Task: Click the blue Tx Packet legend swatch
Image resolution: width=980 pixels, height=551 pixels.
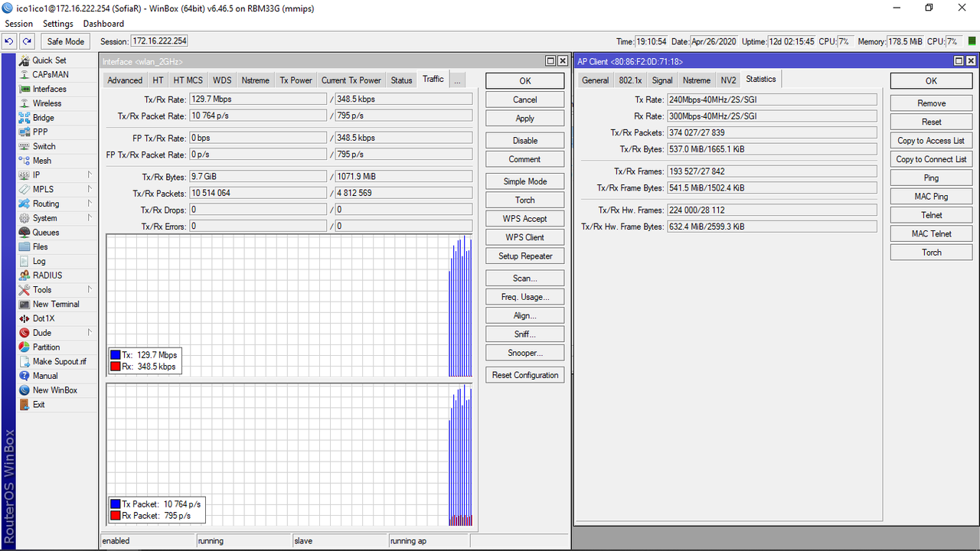Action: [116, 504]
